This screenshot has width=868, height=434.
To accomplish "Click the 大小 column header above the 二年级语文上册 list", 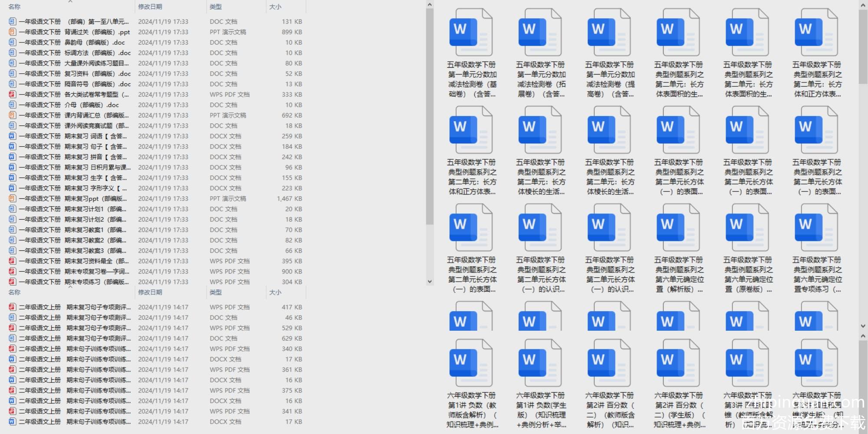I will (275, 293).
